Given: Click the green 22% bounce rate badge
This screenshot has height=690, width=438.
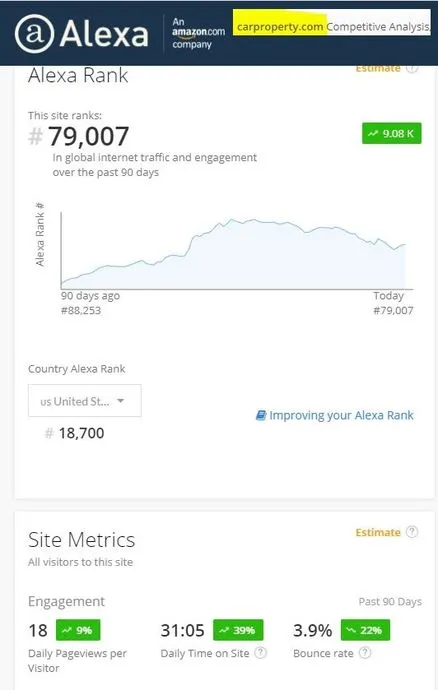Looking at the screenshot, I should click(x=365, y=630).
